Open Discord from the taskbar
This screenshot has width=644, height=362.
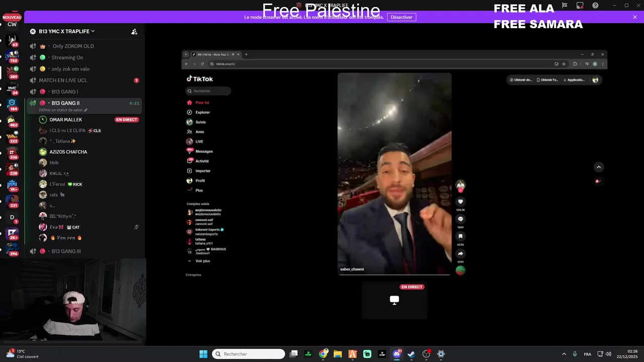click(396, 354)
